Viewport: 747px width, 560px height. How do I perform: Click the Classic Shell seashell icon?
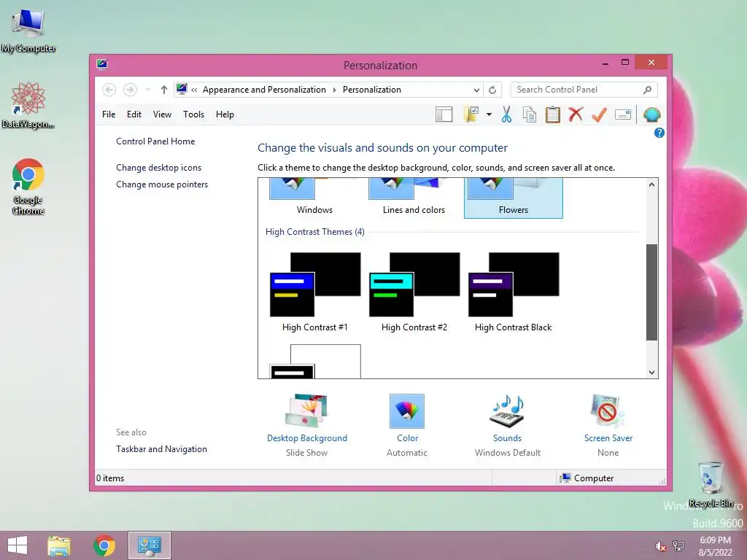[651, 114]
